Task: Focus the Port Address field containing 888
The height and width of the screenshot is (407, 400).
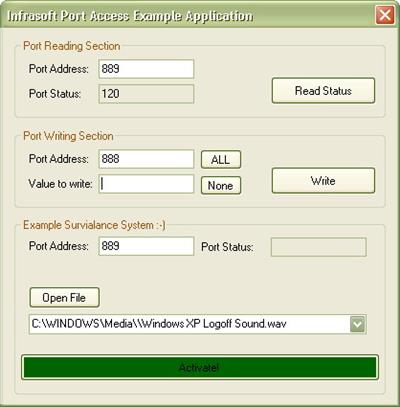Action: pos(146,159)
